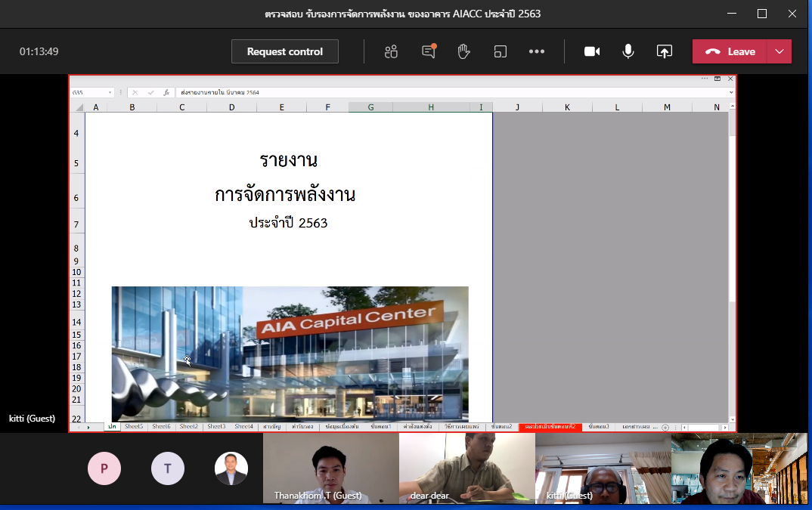The height and width of the screenshot is (510, 812).
Task: Click horizontal scrollbar left arrow
Action: (x=685, y=427)
